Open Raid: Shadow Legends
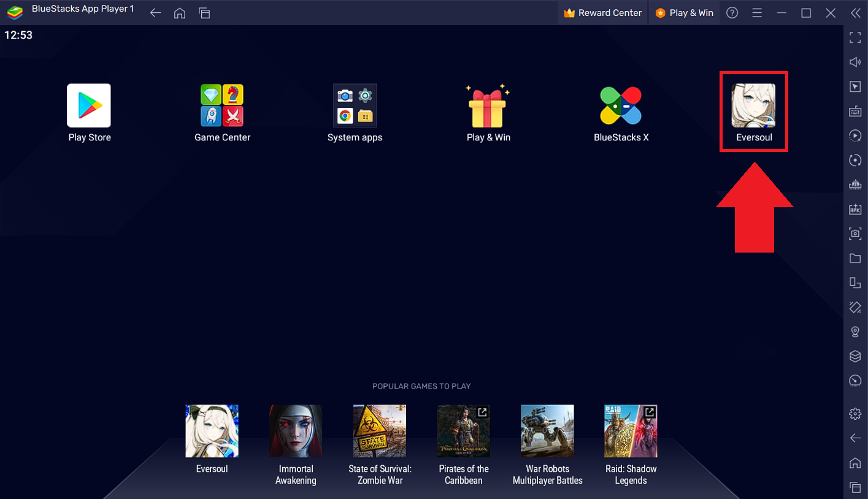Screen dimensions: 868x499 pyautogui.click(x=631, y=431)
